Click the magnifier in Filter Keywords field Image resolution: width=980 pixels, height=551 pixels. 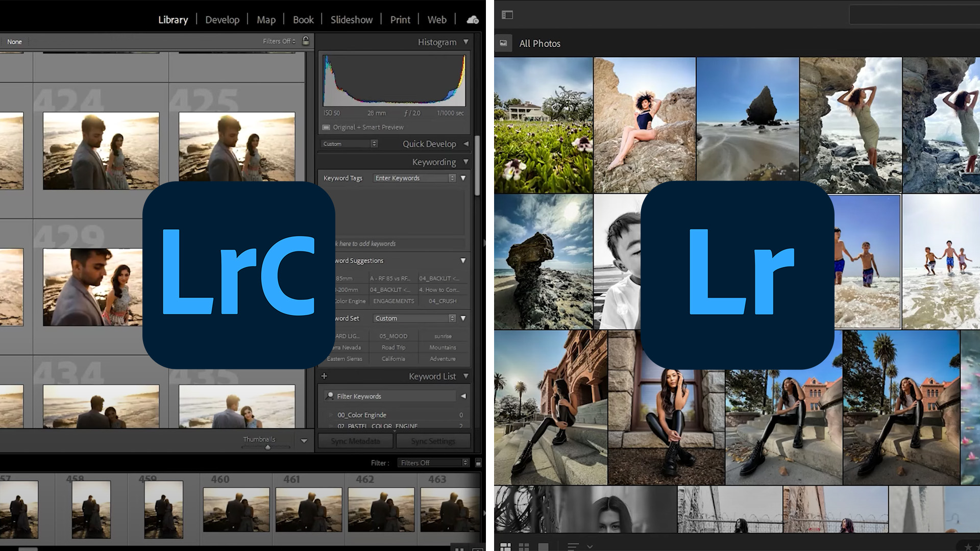pyautogui.click(x=331, y=396)
